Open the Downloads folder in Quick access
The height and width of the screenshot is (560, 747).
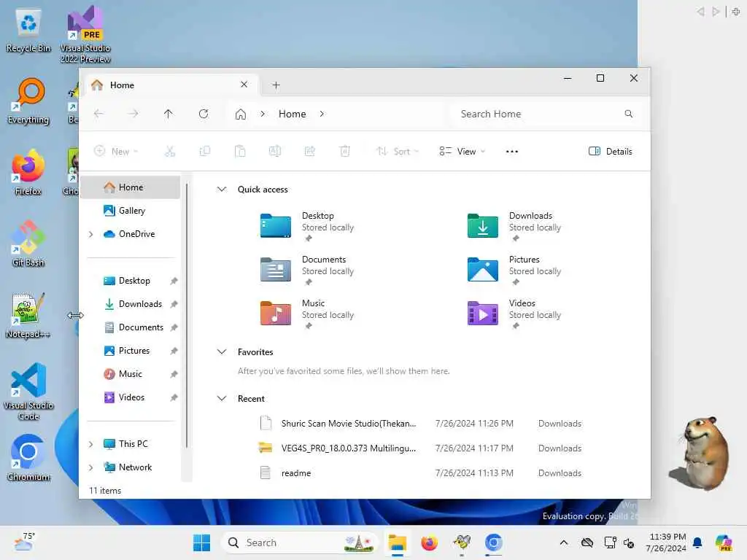(514, 226)
